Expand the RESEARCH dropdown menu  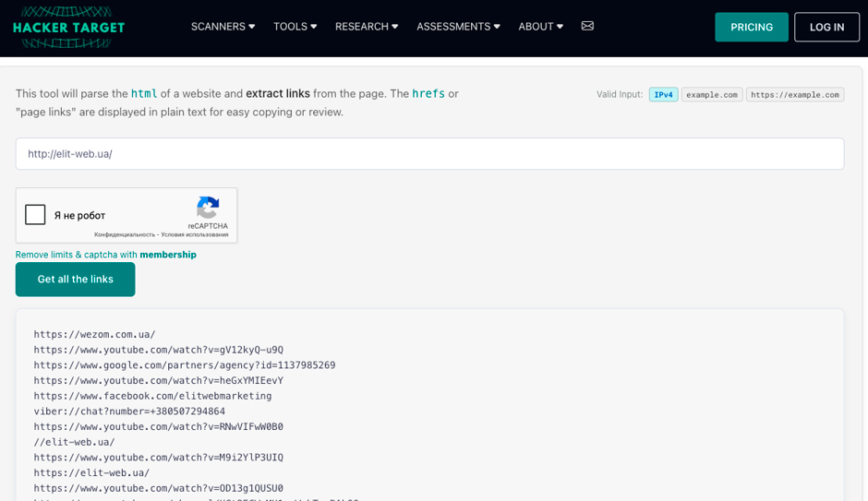367,27
